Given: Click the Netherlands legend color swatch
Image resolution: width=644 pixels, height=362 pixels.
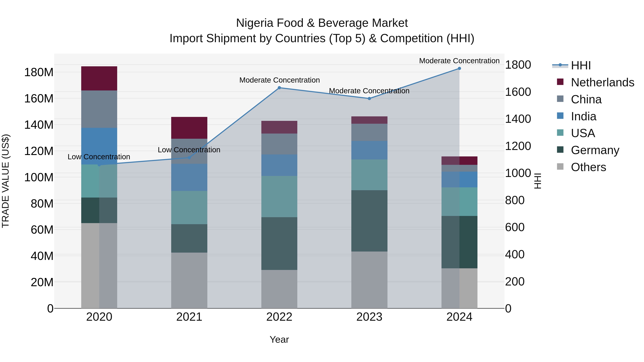Looking at the screenshot, I should pos(560,82).
